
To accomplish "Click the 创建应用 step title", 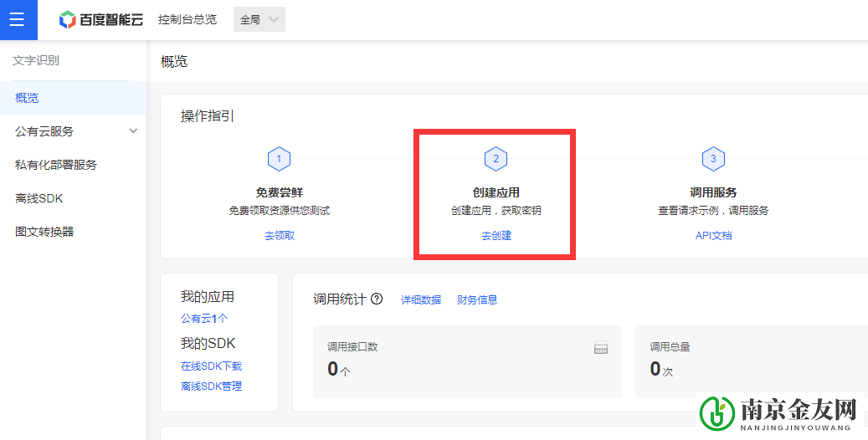I will coord(496,192).
